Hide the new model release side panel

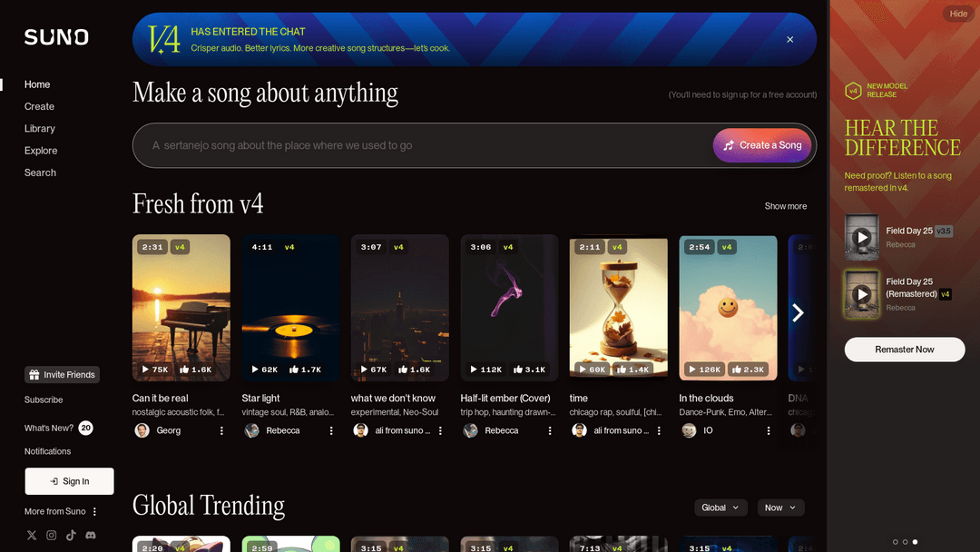958,14
